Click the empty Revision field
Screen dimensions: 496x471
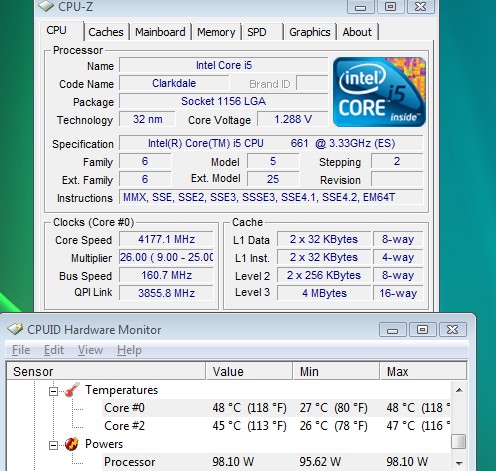[397, 179]
